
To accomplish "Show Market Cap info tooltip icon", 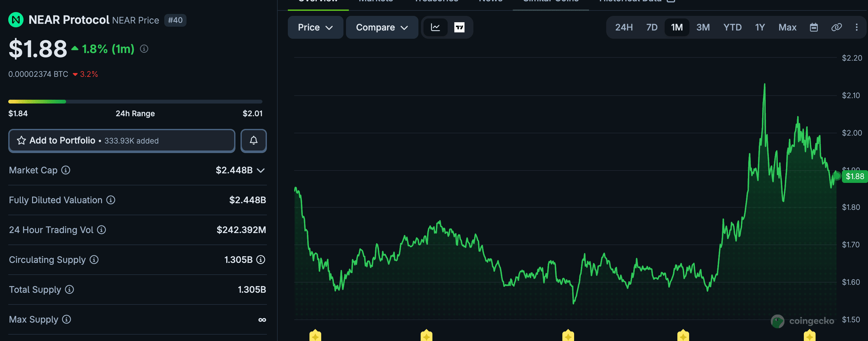I will (x=66, y=170).
